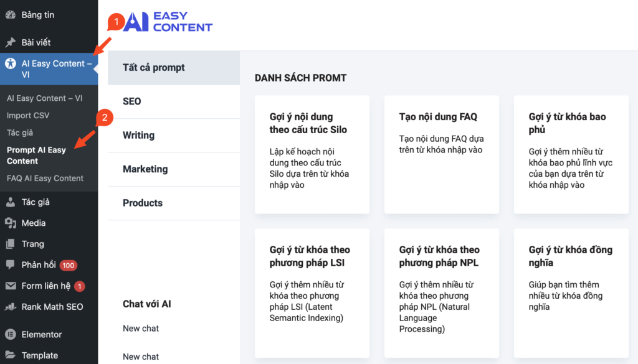Click Prompt AI Easy Content submenu entry
Viewport: 638px width, 364px height.
click(37, 155)
